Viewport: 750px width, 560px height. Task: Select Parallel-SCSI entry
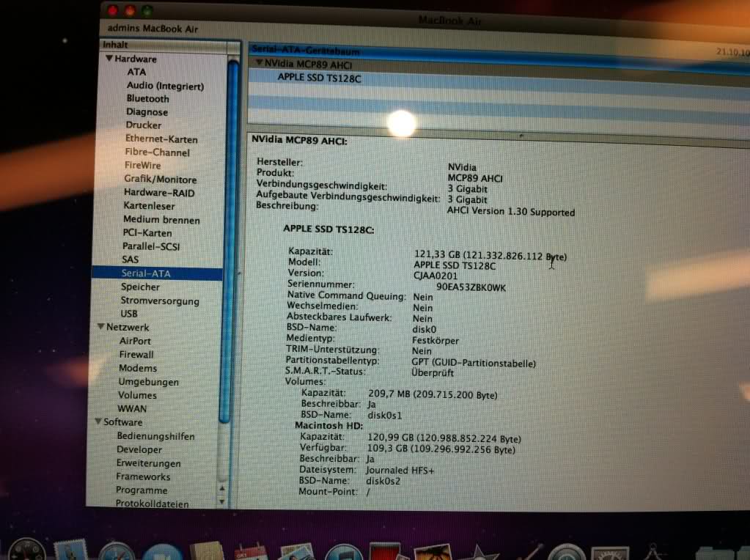[151, 246]
